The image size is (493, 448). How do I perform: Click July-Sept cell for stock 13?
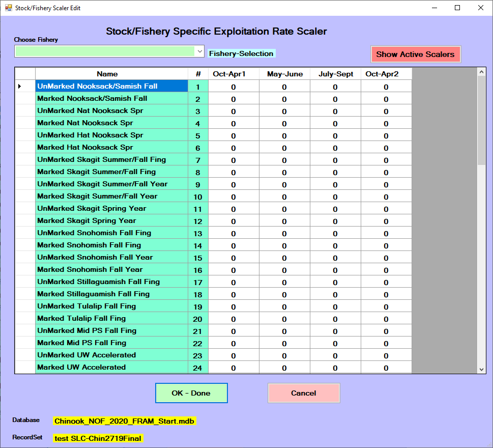tap(335, 233)
